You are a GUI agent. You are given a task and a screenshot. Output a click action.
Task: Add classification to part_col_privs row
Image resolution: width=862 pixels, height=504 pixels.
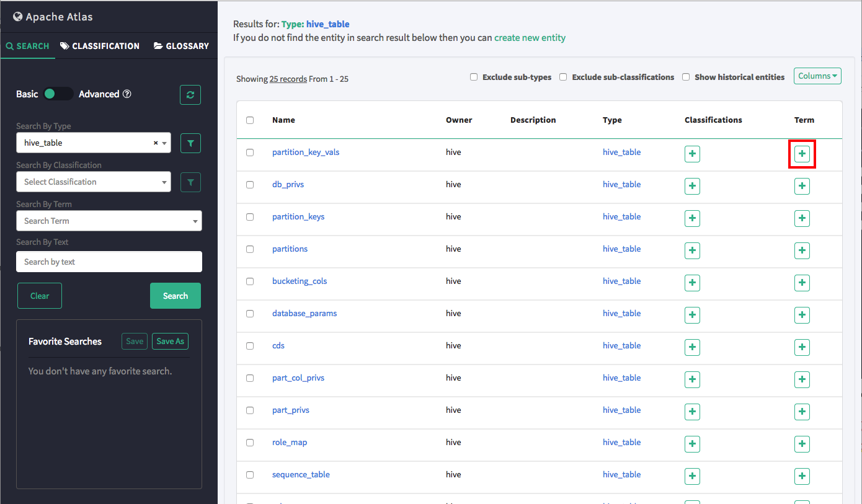(692, 379)
